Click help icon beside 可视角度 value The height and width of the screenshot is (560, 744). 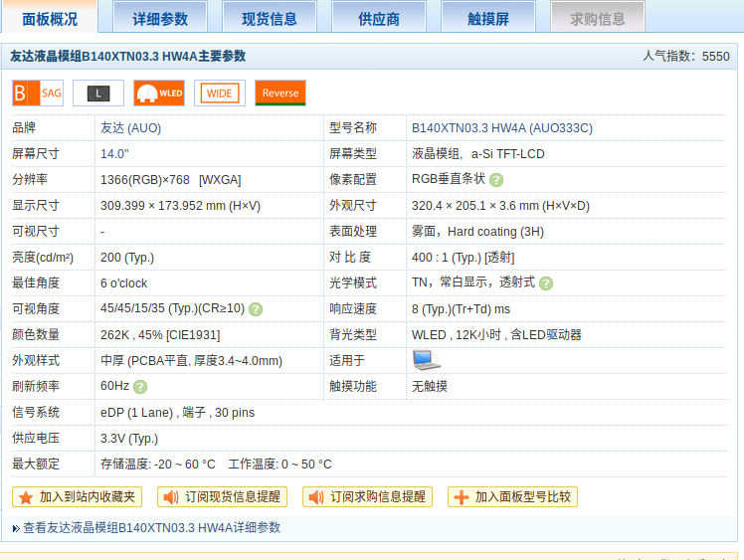point(256,309)
